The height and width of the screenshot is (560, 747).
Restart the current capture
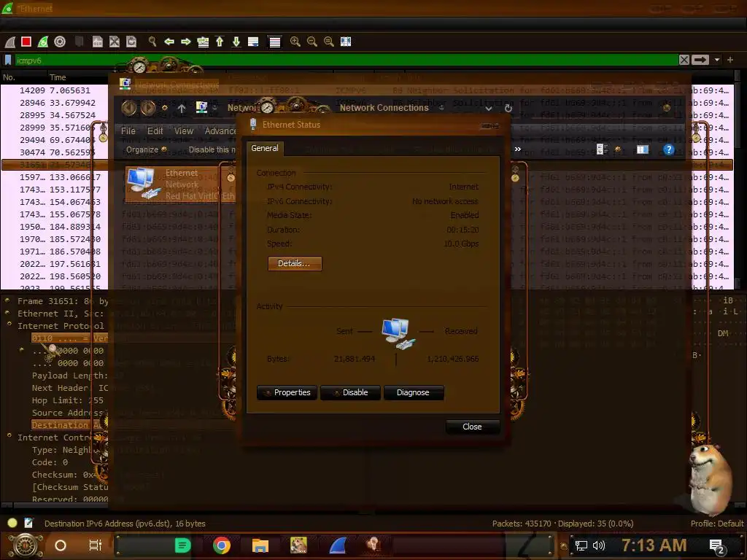(x=43, y=42)
